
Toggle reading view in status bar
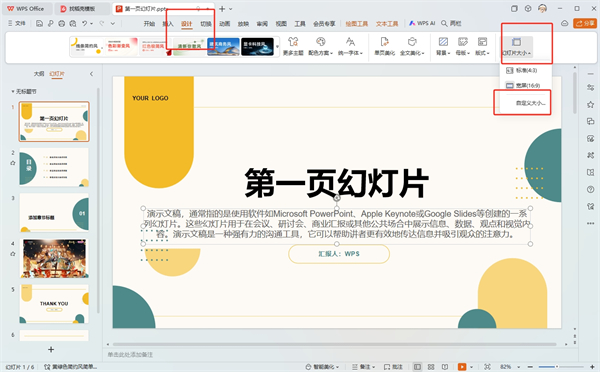(x=445, y=367)
